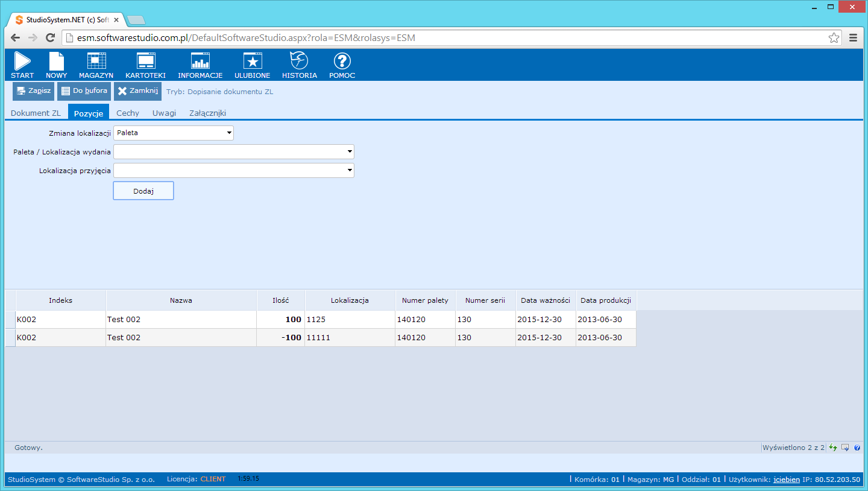The image size is (868, 491).
Task: Open the START menu icon
Action: click(x=22, y=65)
